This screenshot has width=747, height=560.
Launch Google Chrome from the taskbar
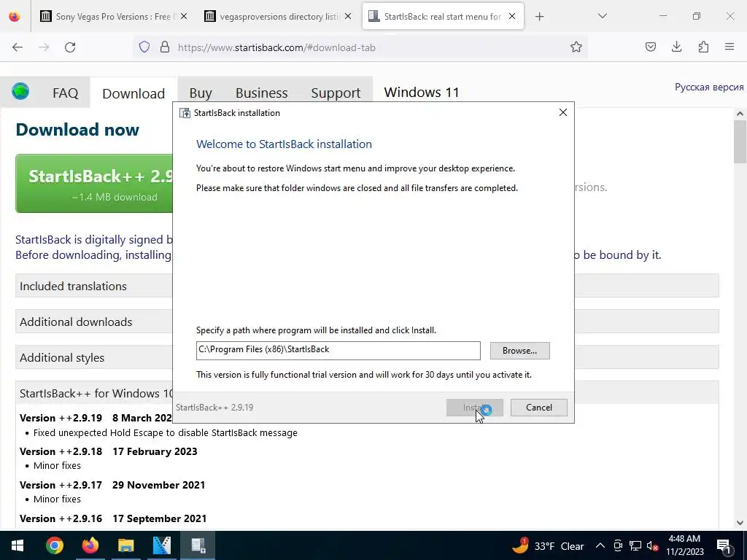coord(55,545)
